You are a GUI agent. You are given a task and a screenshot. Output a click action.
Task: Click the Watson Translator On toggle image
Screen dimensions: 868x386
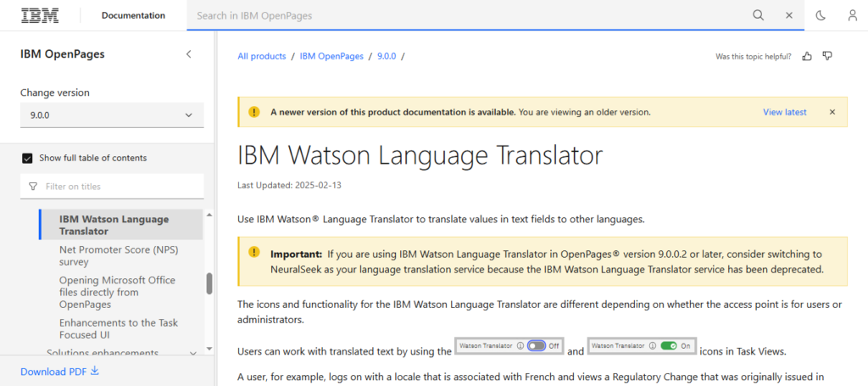tap(642, 345)
